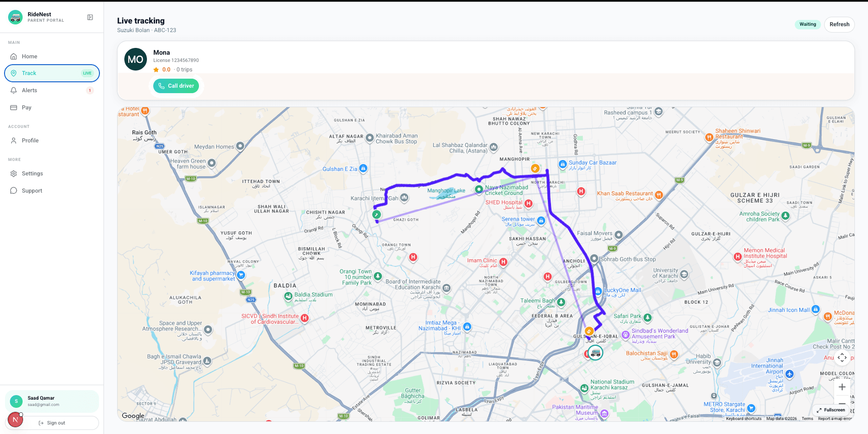
Task: Select the Track menu item
Action: click(52, 73)
